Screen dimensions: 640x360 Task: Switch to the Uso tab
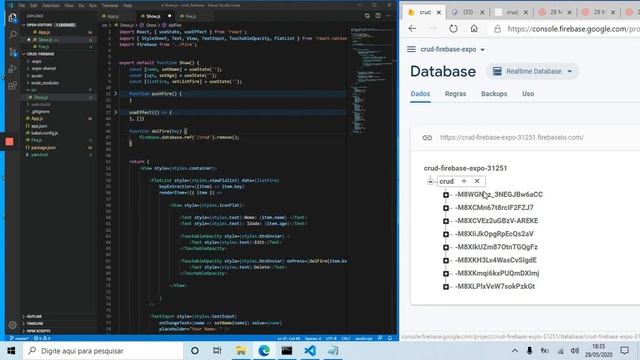click(528, 94)
